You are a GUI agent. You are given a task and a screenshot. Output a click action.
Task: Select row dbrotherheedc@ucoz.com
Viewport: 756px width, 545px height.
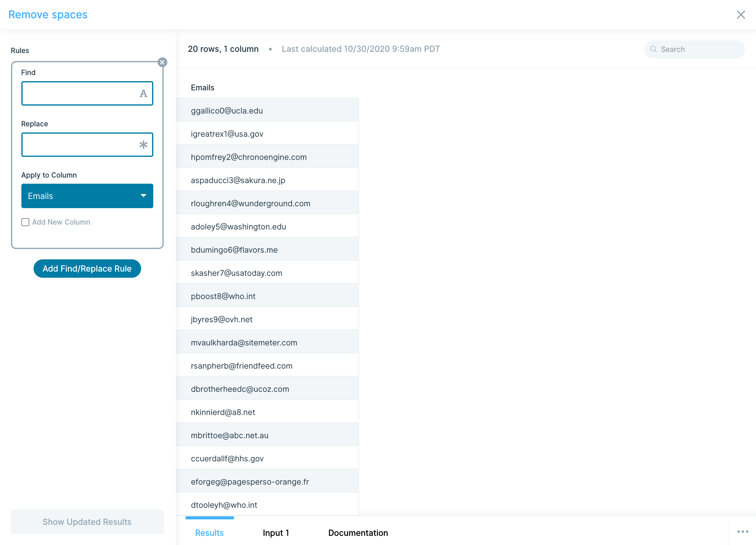click(x=267, y=388)
